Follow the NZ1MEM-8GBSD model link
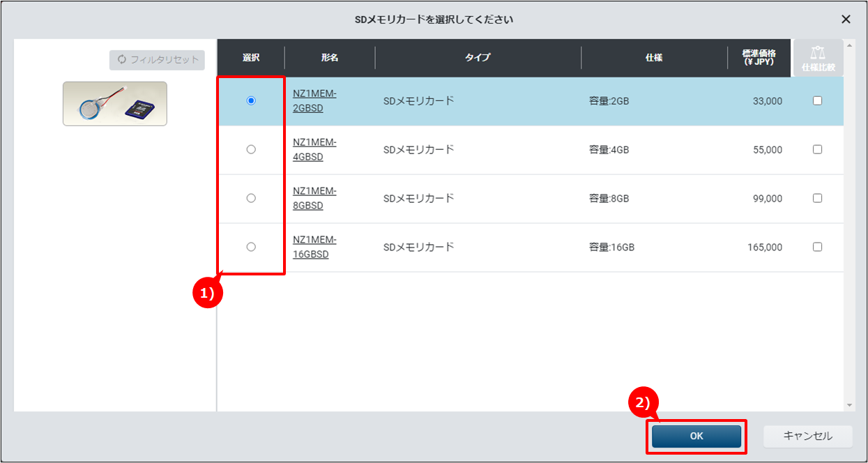 (314, 199)
